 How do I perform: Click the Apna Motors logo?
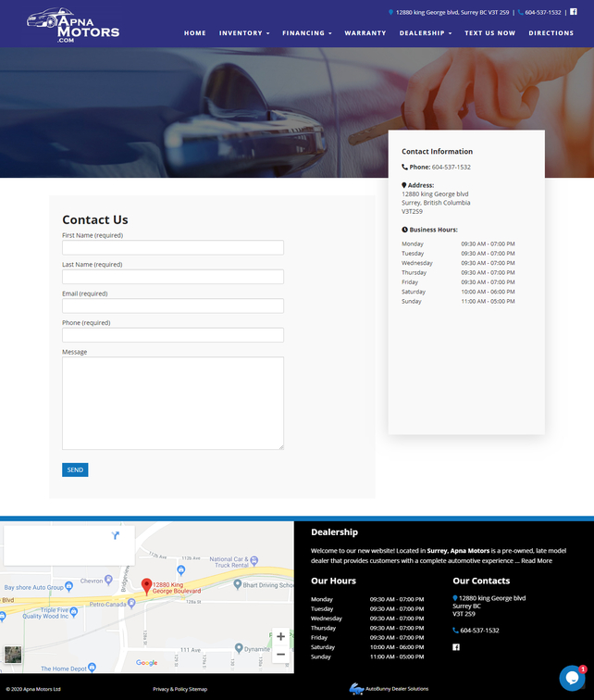(73, 25)
